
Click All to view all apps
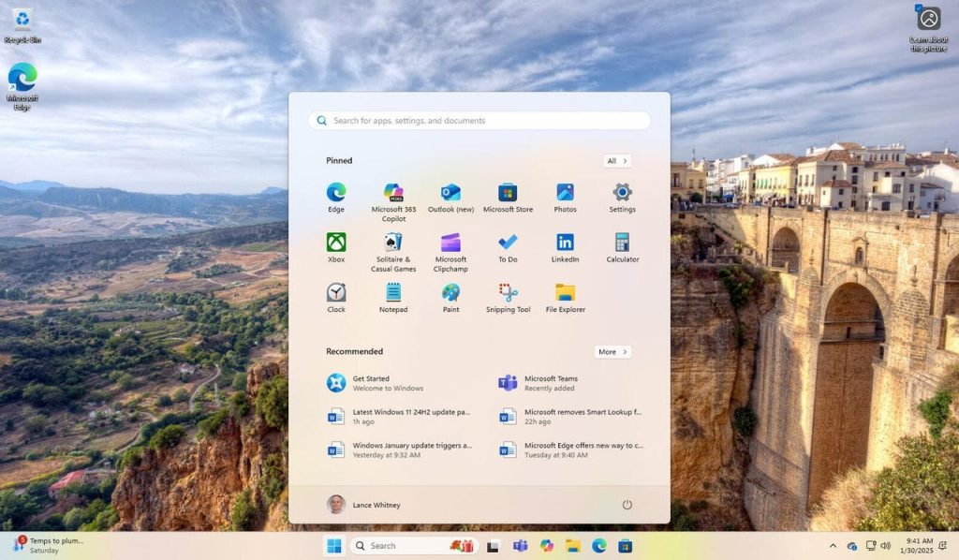pos(615,160)
